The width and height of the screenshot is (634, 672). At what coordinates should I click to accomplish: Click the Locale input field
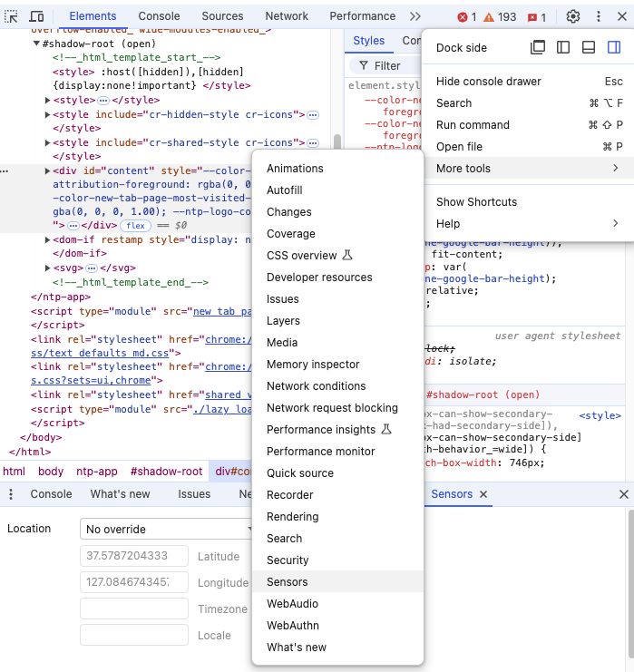click(133, 635)
